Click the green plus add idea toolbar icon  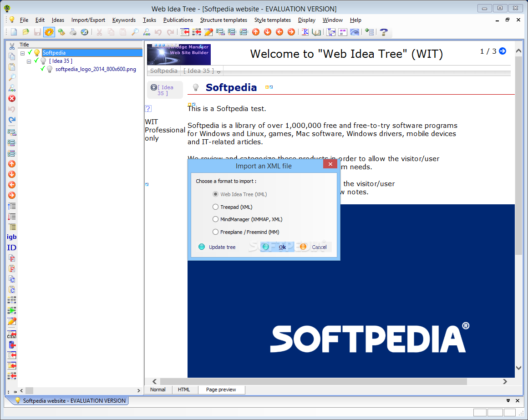370,32
